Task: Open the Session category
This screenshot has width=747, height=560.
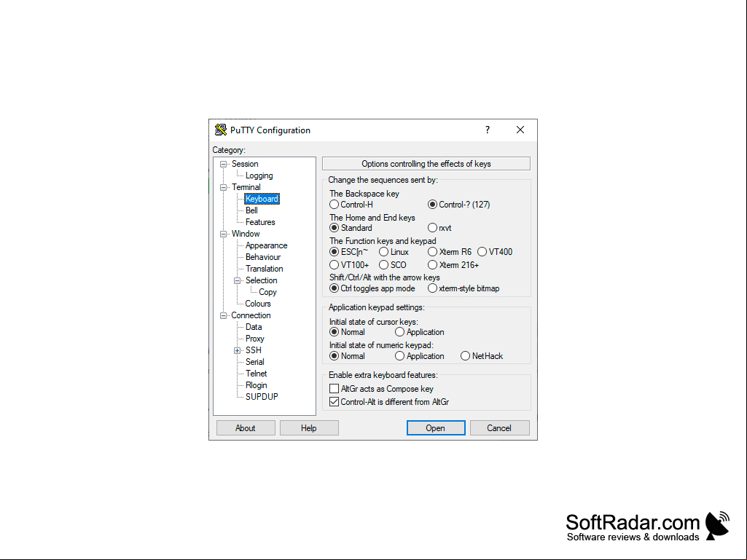Action: [245, 164]
